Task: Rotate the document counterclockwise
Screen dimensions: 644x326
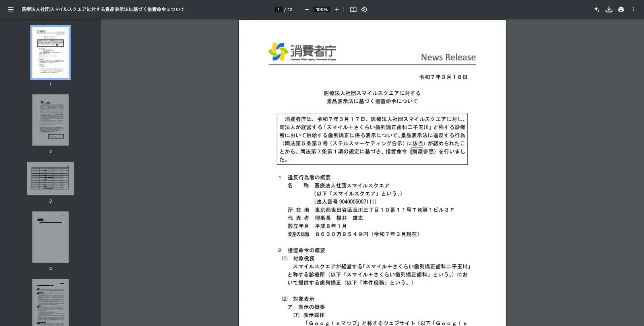Action: point(364,9)
